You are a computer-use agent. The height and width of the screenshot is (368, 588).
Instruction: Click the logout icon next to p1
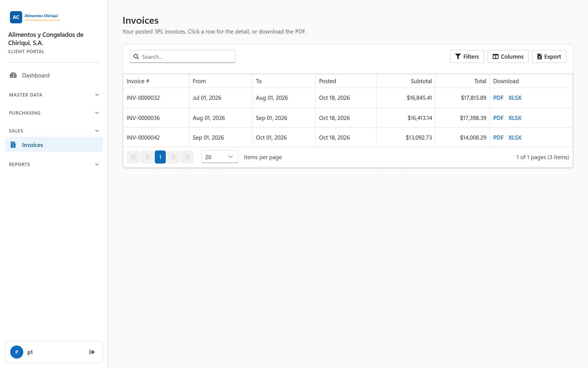(x=92, y=352)
